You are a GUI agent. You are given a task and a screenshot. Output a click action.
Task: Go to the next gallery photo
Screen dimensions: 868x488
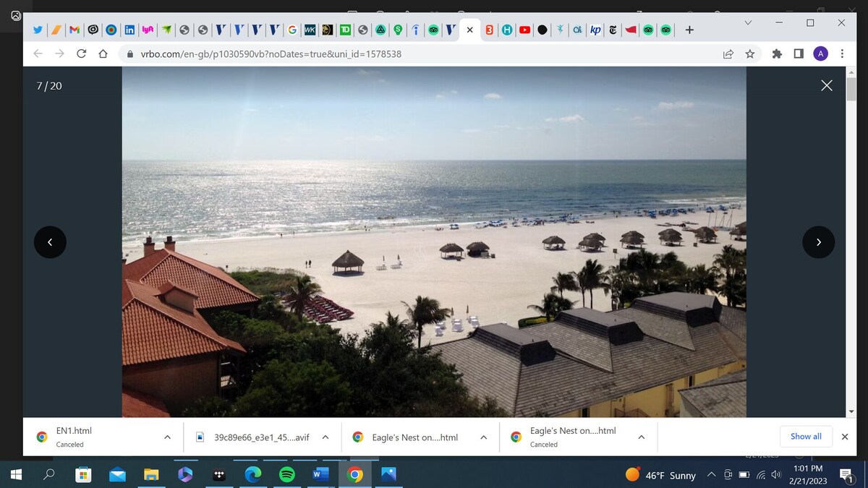[818, 242]
